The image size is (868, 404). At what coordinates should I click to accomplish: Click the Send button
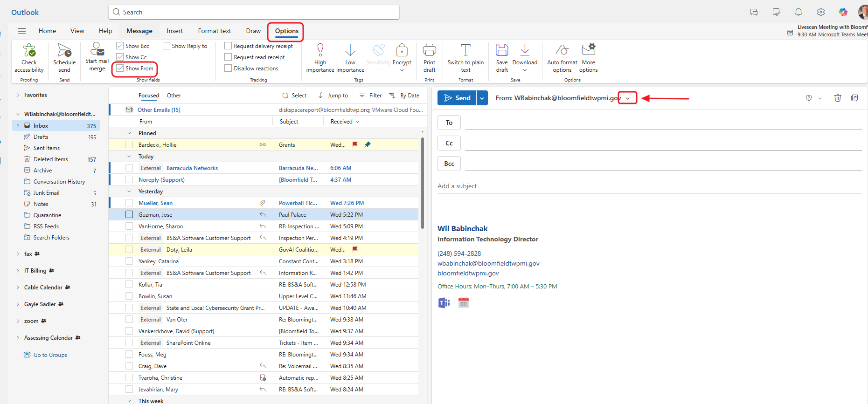pos(457,98)
